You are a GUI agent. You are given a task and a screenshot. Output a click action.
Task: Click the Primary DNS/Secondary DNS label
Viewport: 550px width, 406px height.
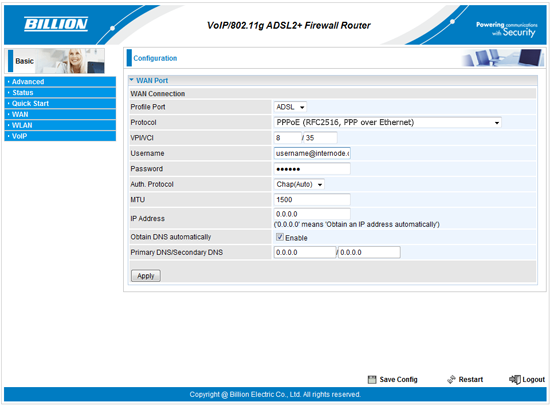point(176,252)
